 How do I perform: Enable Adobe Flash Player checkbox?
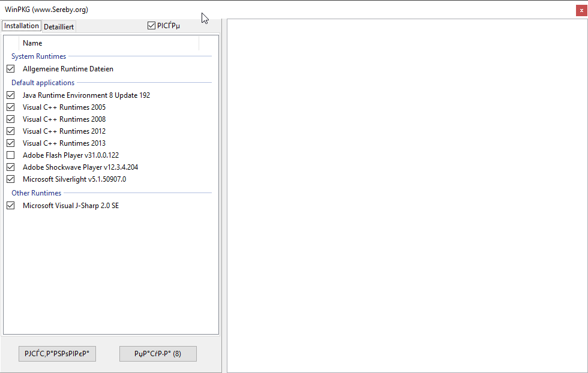coord(11,155)
